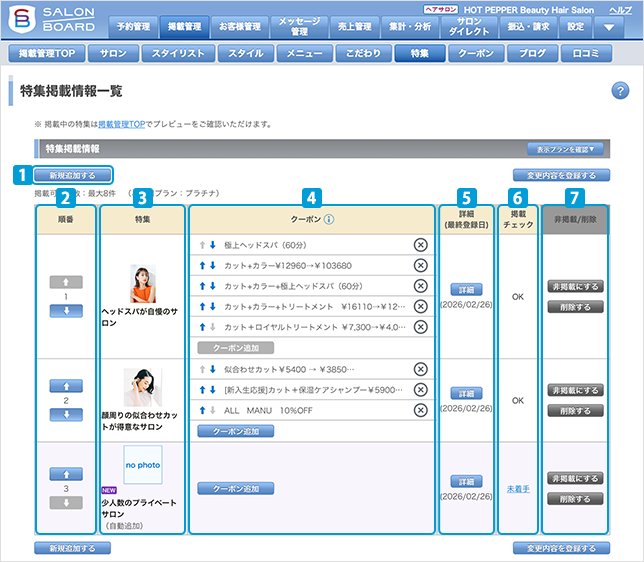644x562 pixels.
Task: Switch to the スタイル sub-tab
Action: 246,53
